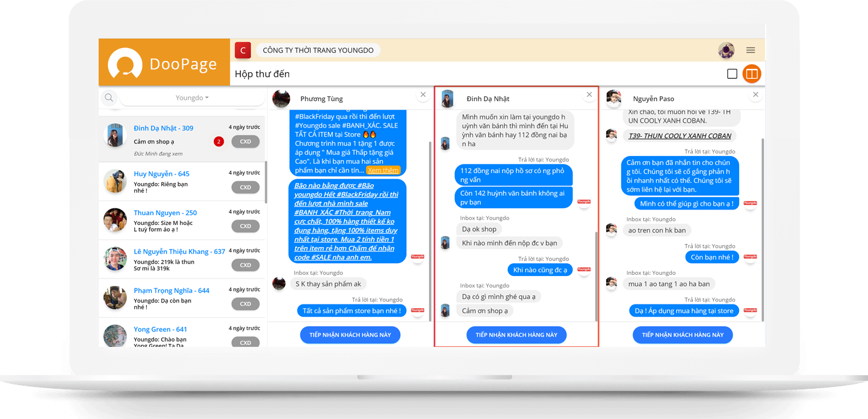Open the hamburger menu
This screenshot has height=419, width=868.
tap(751, 50)
